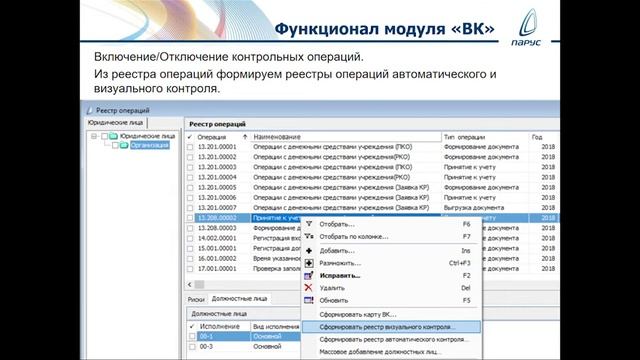
Task: Tick the checkbox for исполнение 00-3
Action: pos(192,347)
